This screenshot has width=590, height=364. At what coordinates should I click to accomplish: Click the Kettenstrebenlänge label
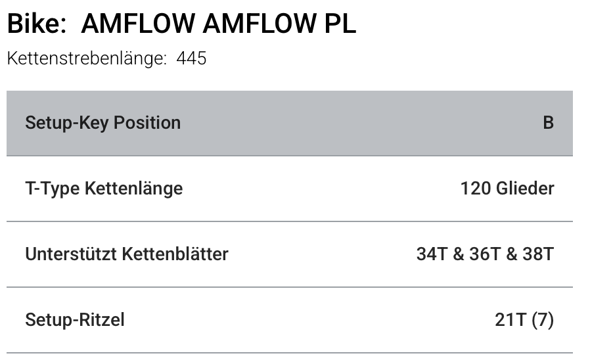[86, 59]
